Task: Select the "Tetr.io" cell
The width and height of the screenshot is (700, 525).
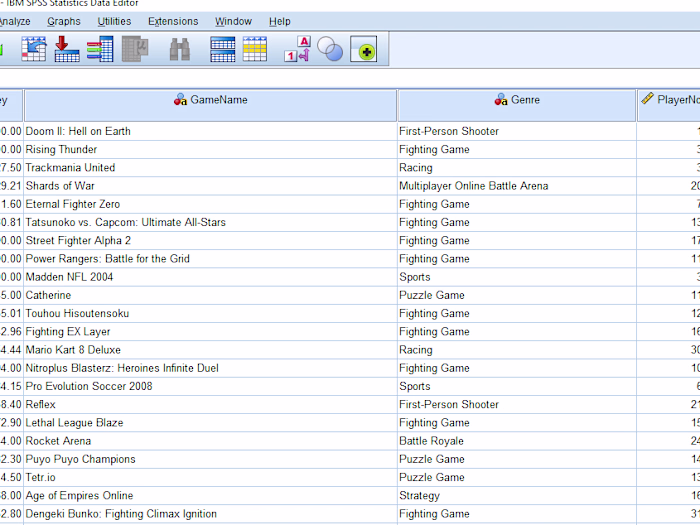Action: (x=210, y=478)
